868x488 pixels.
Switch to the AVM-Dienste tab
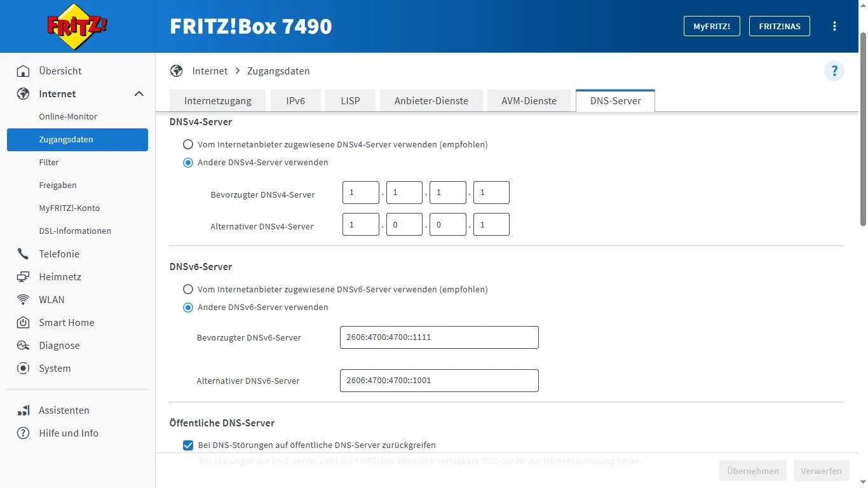pyautogui.click(x=529, y=101)
